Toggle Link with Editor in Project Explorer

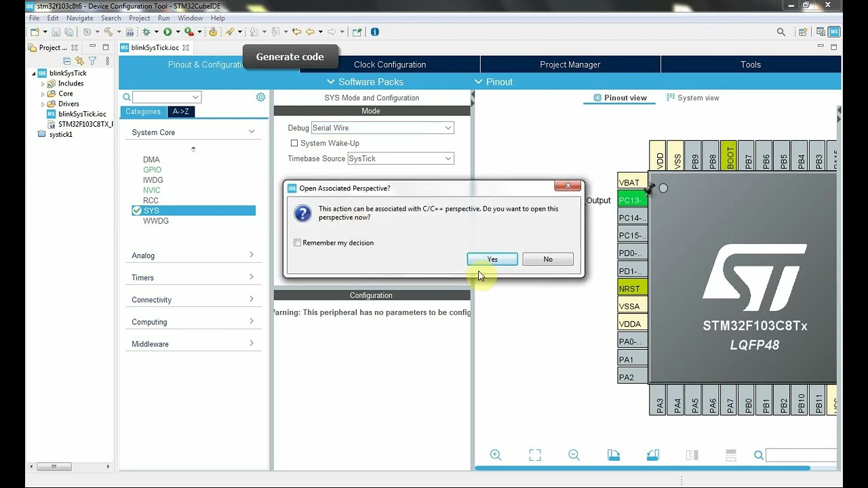pos(79,61)
